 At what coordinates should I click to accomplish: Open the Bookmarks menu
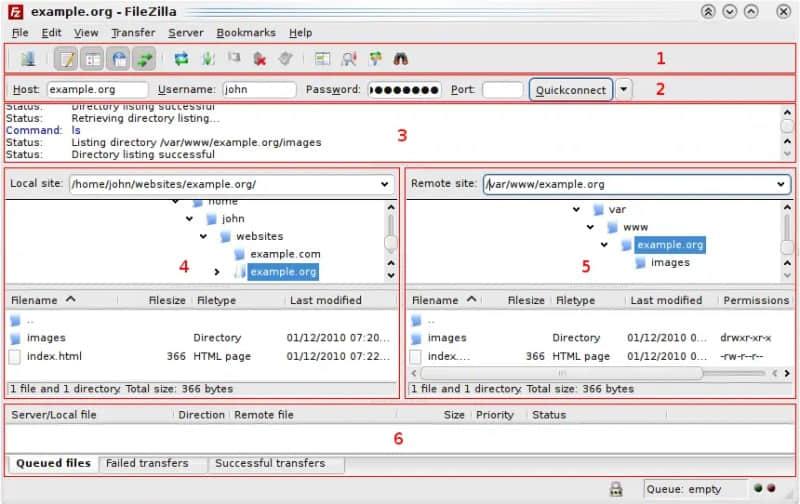pos(244,33)
